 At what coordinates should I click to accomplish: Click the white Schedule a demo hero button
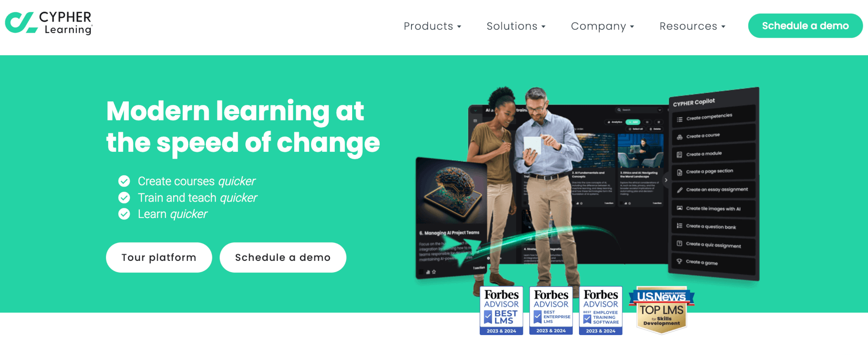(x=283, y=257)
